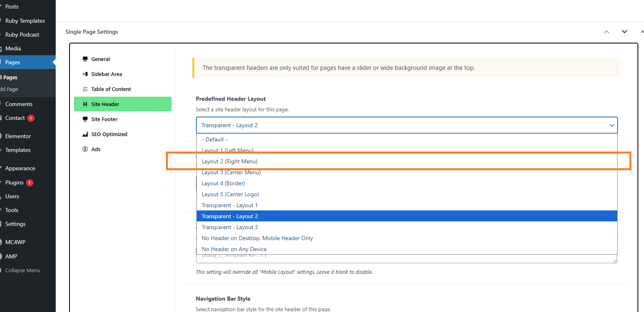Choose Transparent - Layout 3 option
The height and width of the screenshot is (312, 644).
(x=407, y=227)
